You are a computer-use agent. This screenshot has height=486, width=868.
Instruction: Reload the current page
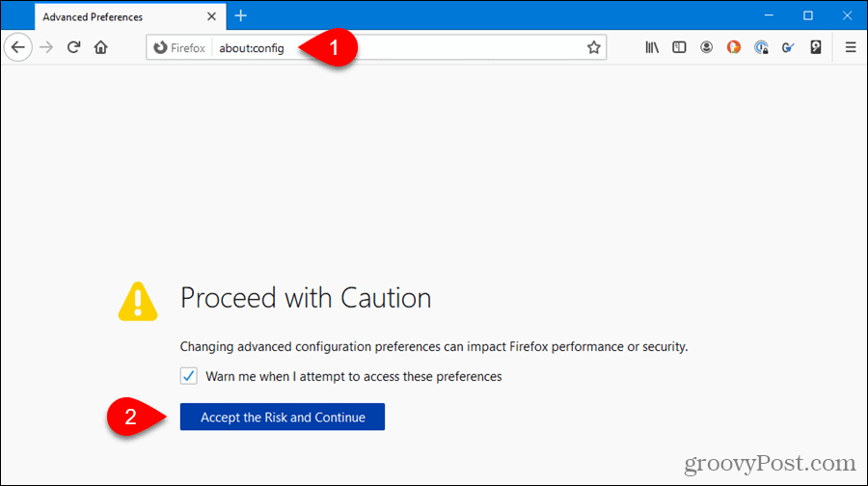tap(73, 47)
